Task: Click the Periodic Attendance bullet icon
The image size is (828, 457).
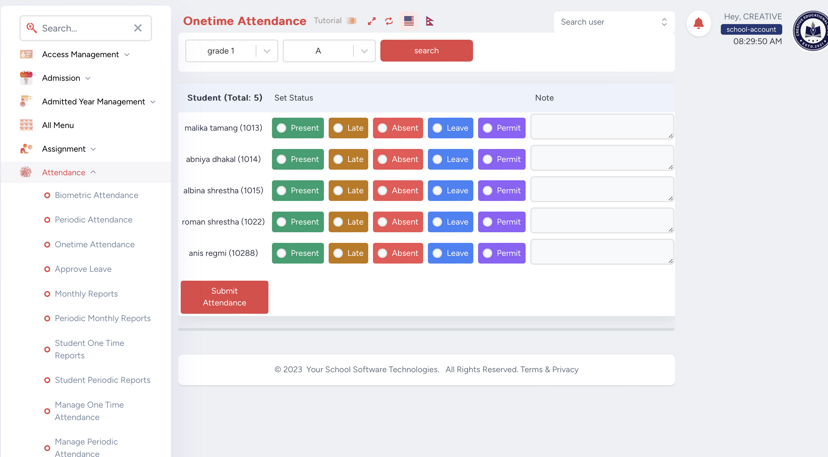Action: coord(47,220)
